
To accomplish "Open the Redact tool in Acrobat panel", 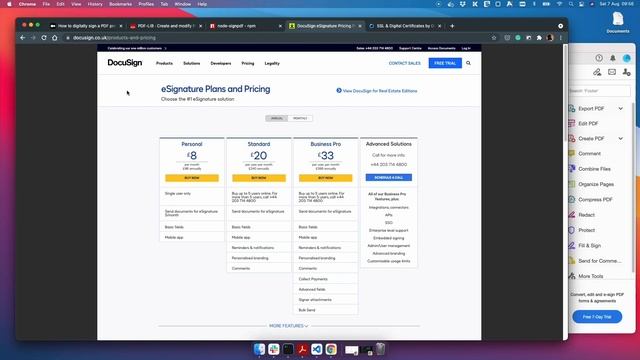I will point(586,215).
